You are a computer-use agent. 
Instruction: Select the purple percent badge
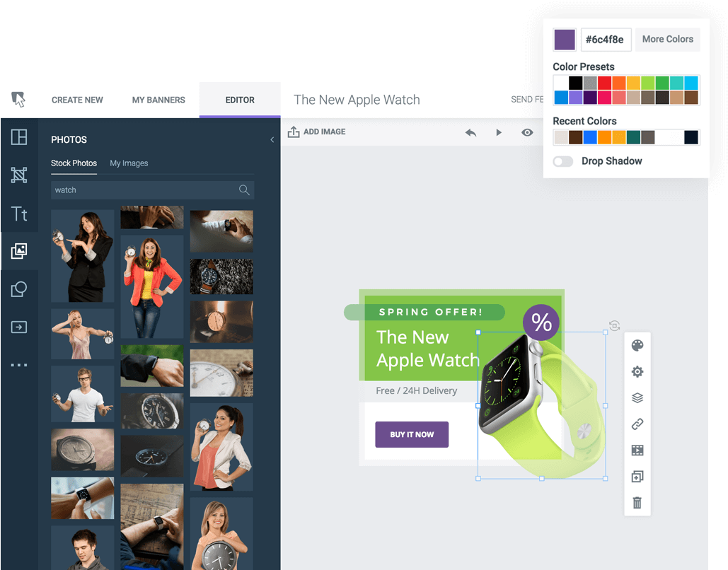[541, 322]
